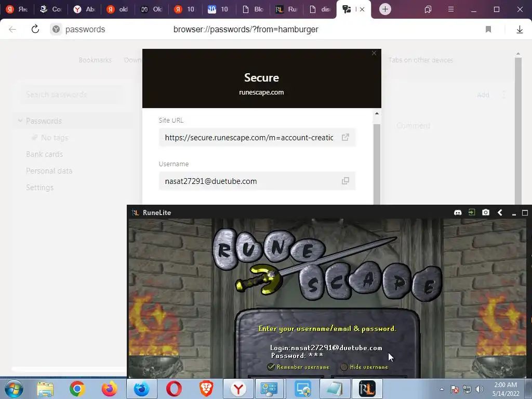Switch to the 'old' Yandex search tab

(x=118, y=9)
